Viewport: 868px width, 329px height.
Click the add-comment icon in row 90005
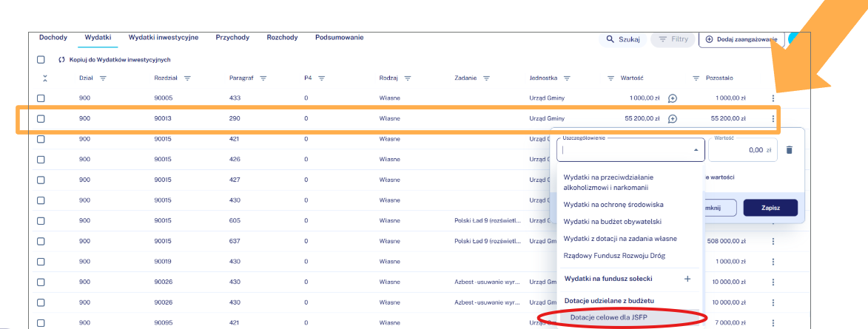click(x=673, y=98)
